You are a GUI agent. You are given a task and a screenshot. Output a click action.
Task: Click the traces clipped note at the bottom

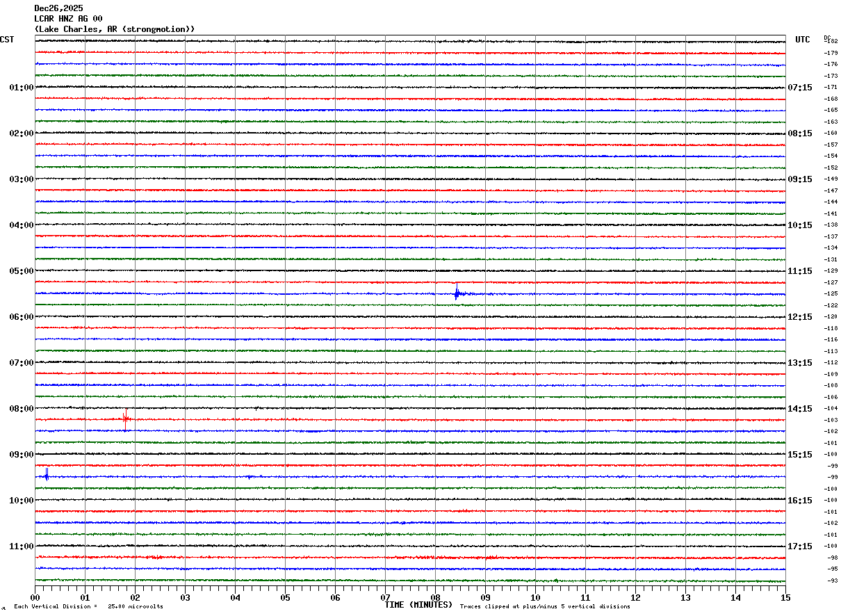[x=545, y=606]
